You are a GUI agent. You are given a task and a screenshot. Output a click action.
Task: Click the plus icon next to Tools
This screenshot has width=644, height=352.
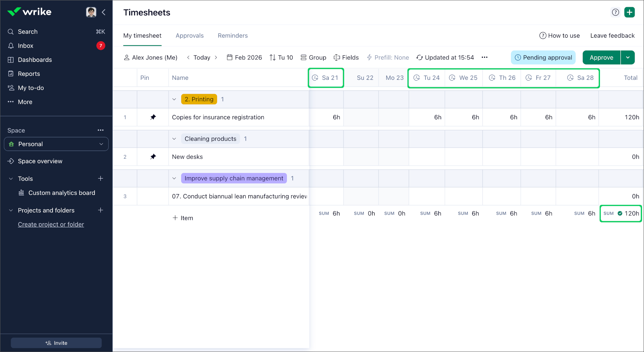point(101,178)
